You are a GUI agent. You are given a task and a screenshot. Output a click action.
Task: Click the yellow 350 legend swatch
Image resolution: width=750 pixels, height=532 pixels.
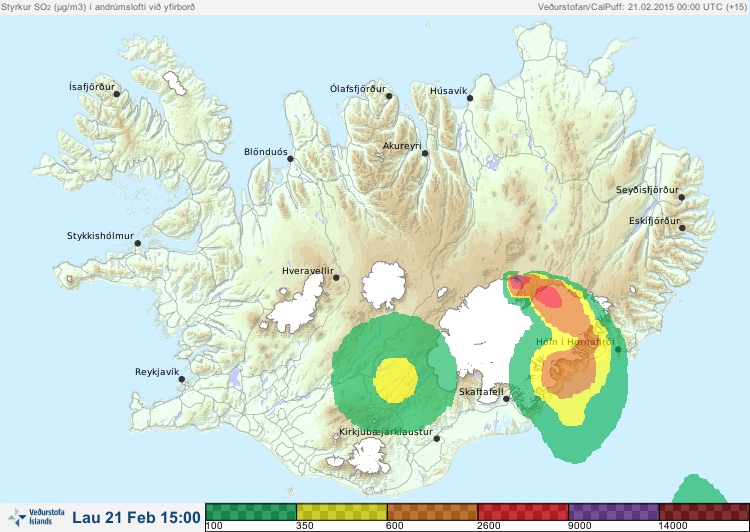(x=342, y=512)
